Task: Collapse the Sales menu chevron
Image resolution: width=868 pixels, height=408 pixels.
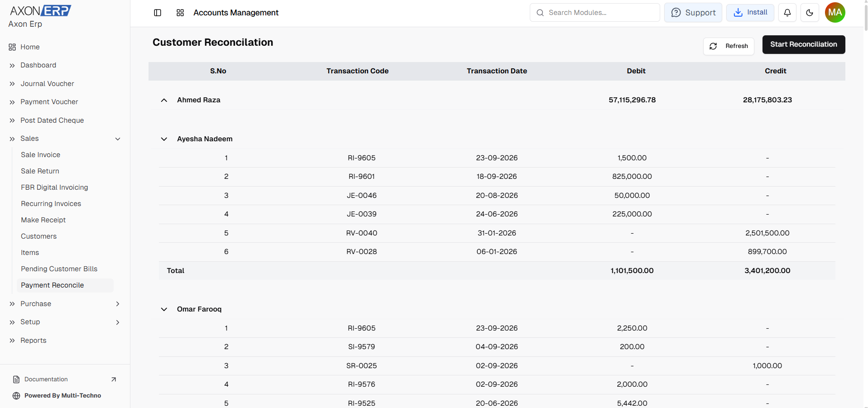Action: (x=118, y=139)
